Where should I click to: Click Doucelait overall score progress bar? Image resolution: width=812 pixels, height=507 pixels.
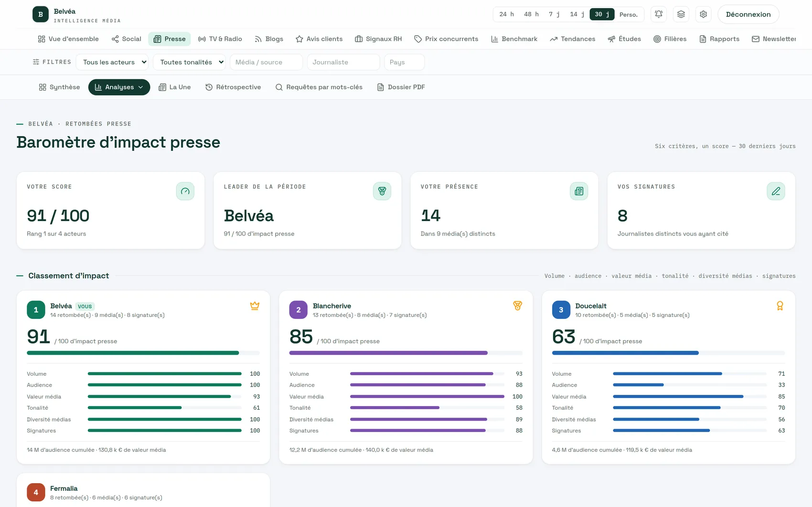(668, 353)
